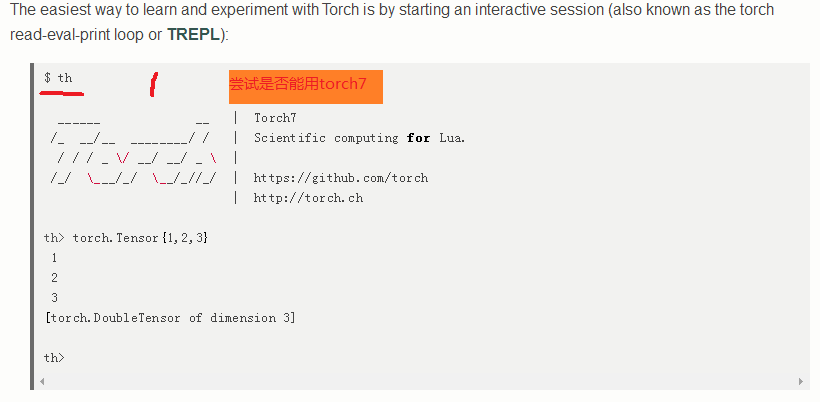
Task: Click the right scroll arrow of code block
Action: click(801, 382)
